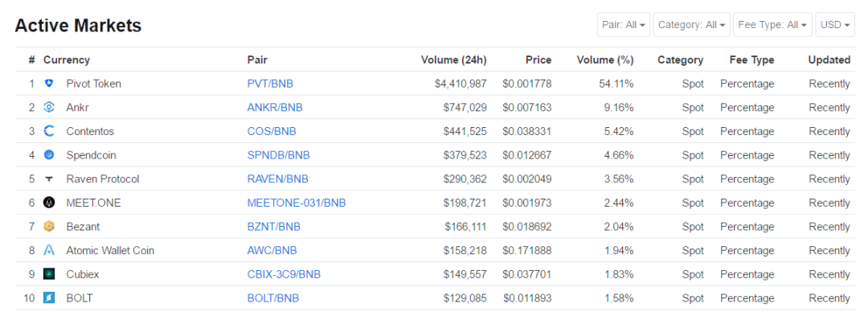This screenshot has height=312, width=868.
Task: Click the 54.11% volume share
Action: 616,84
